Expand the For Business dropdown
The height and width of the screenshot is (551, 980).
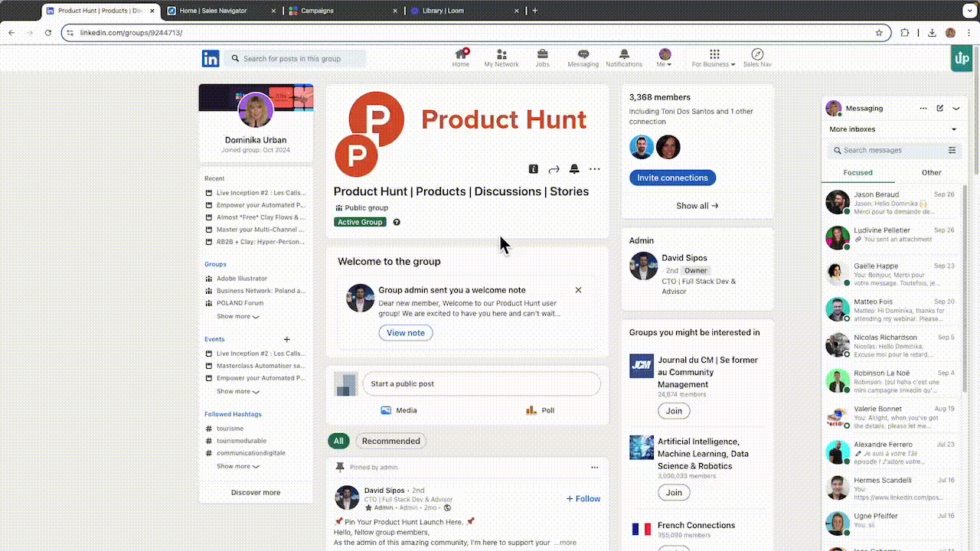(x=714, y=58)
